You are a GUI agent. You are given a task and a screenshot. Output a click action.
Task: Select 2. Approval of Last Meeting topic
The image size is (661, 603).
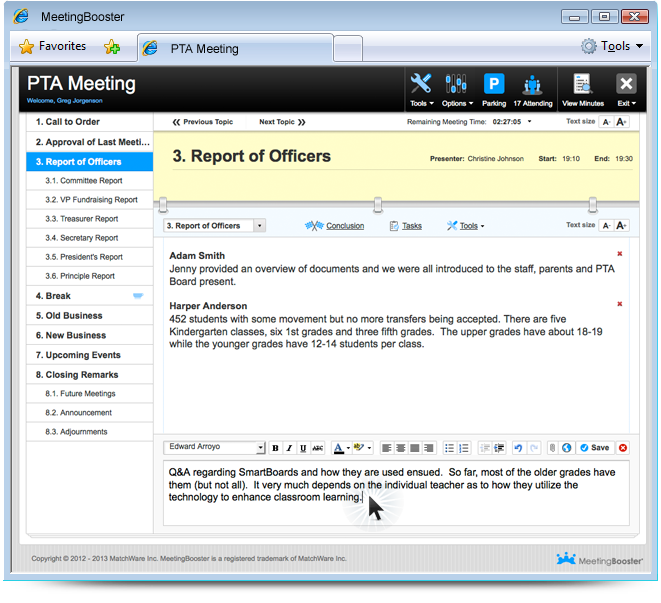(89, 142)
